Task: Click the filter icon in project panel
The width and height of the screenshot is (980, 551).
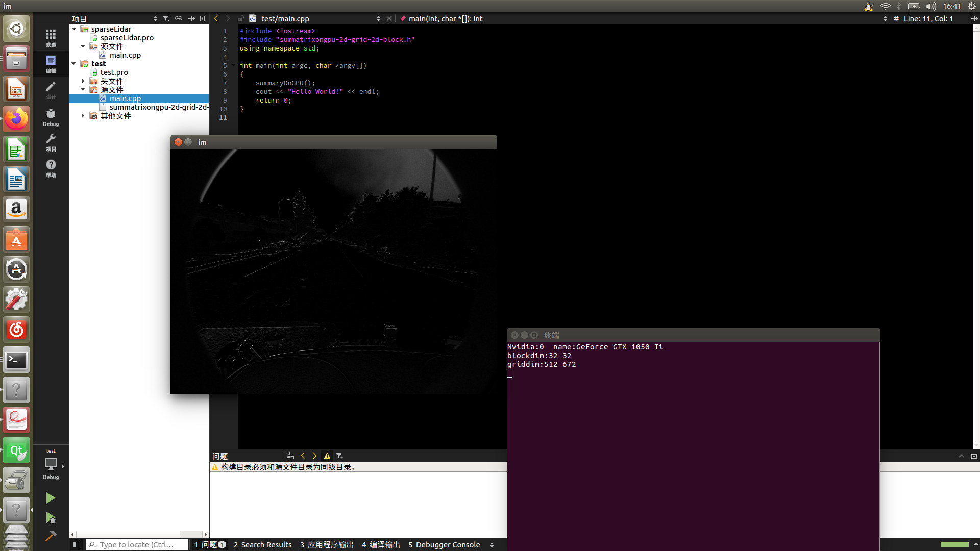Action: (166, 19)
